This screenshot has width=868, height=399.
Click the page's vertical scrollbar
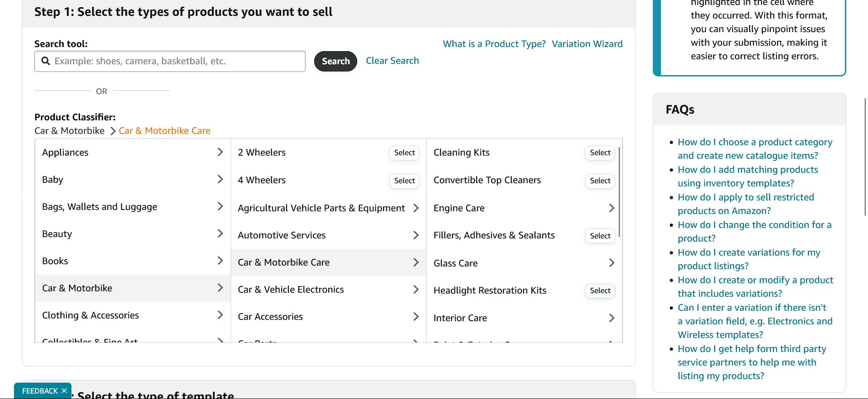(865, 157)
